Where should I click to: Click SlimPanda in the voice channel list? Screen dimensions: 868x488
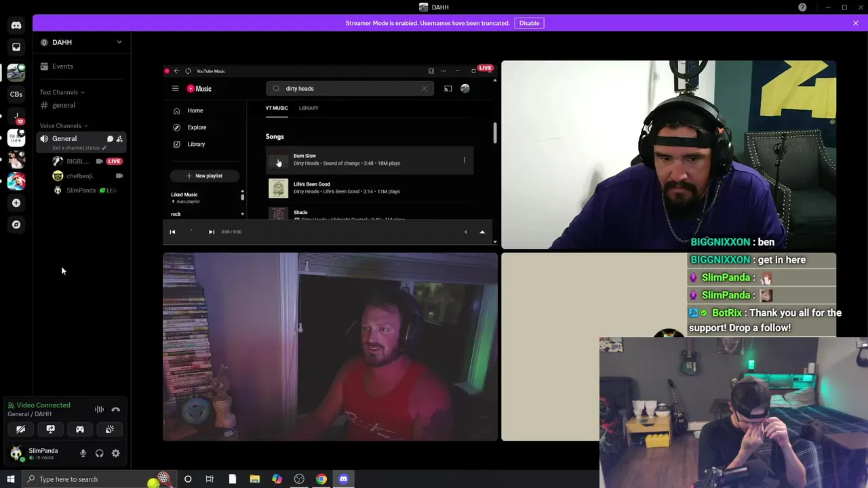(x=81, y=190)
